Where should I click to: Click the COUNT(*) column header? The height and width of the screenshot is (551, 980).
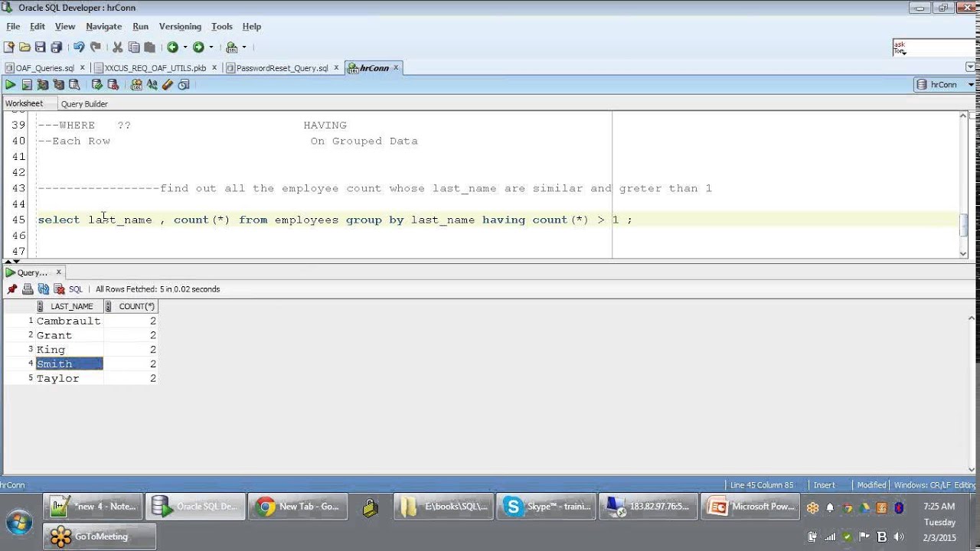tap(131, 306)
